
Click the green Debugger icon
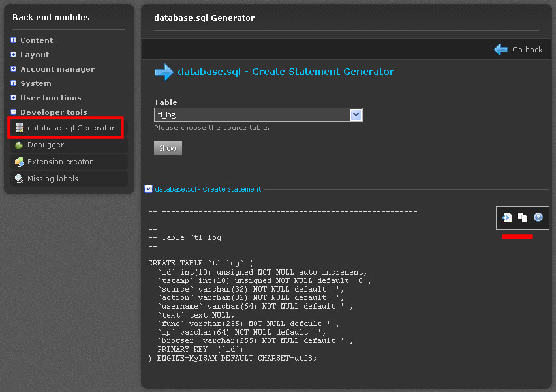point(20,145)
